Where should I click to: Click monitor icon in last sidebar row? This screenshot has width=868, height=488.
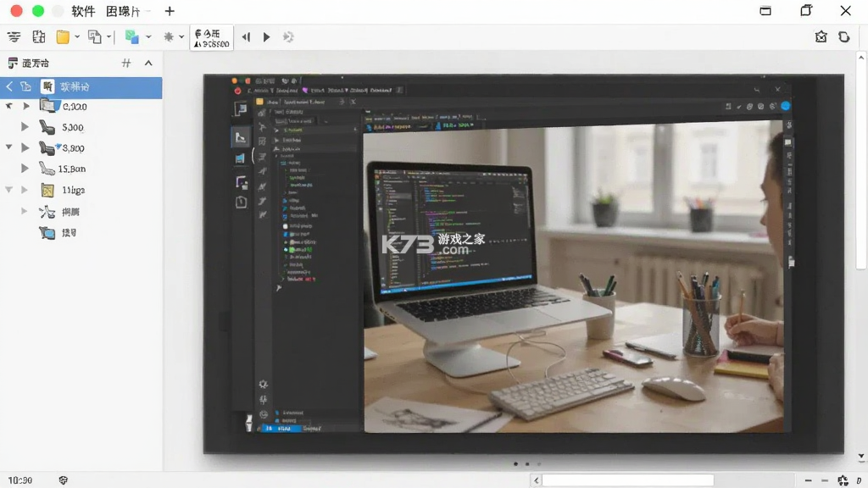pos(47,233)
